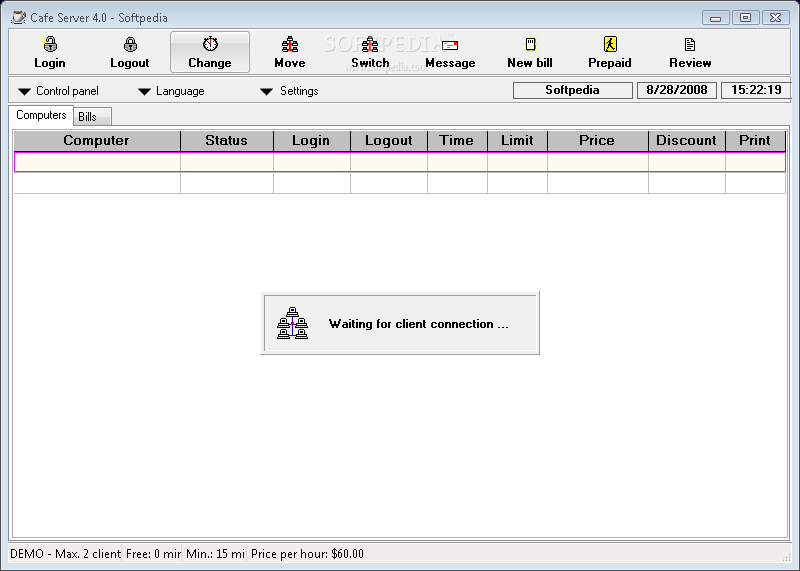This screenshot has height=571, width=800.
Task: Click the Discount column header
Action: point(687,141)
